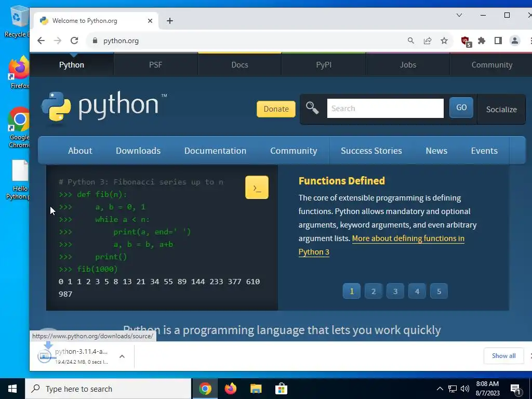The image size is (532, 399).
Task: Open File Explorer from the taskbar
Action: click(x=256, y=389)
